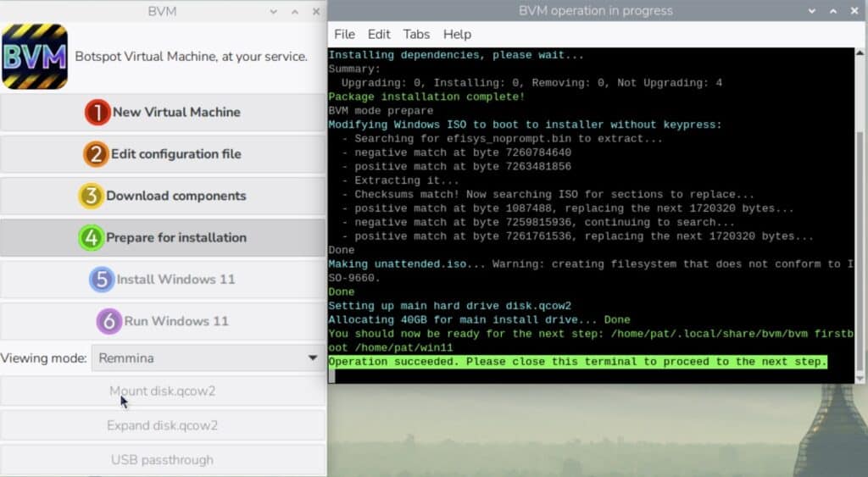Click the blue number 5 Install Windows 11 icon
868x477 pixels.
point(102,280)
